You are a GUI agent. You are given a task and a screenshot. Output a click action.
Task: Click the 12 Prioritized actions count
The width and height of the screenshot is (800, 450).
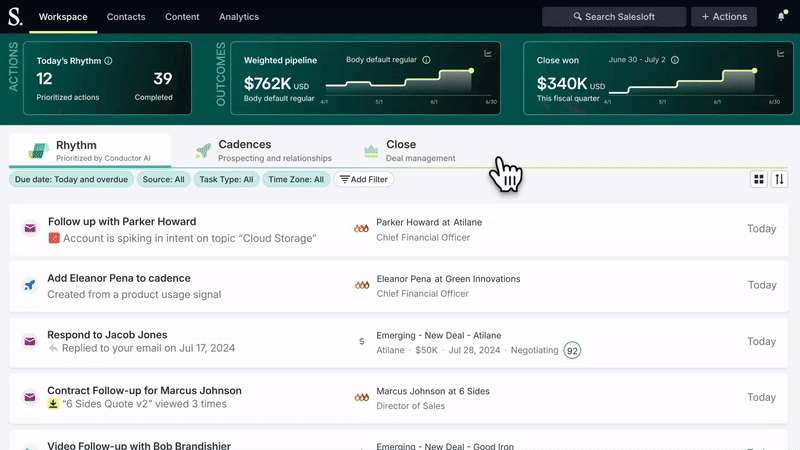[44, 79]
